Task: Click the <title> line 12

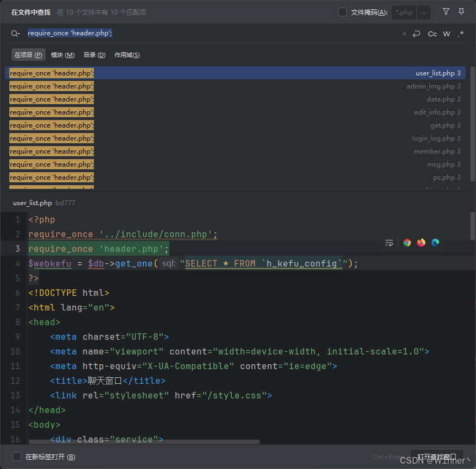Action: pyautogui.click(x=108, y=381)
